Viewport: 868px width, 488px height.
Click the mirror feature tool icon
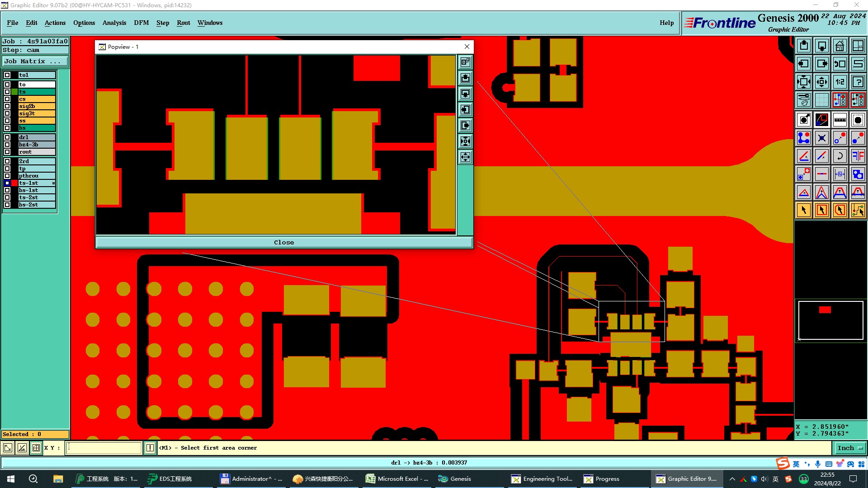pos(858,156)
